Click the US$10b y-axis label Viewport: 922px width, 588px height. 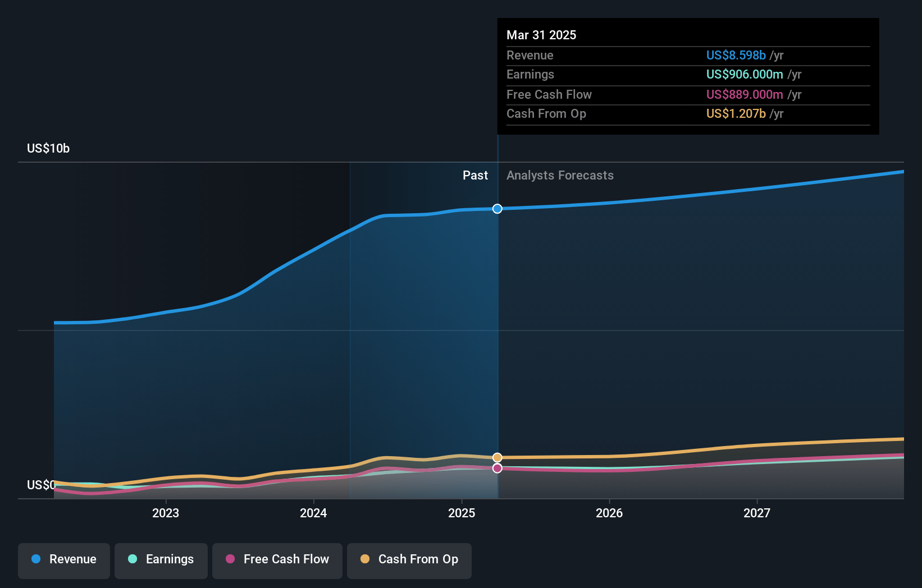click(48, 148)
